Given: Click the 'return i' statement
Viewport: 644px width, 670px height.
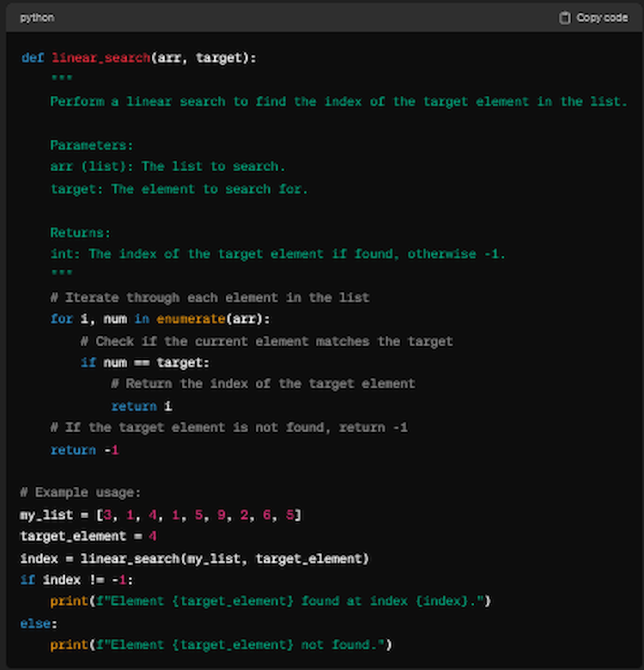Looking at the screenshot, I should coord(141,406).
